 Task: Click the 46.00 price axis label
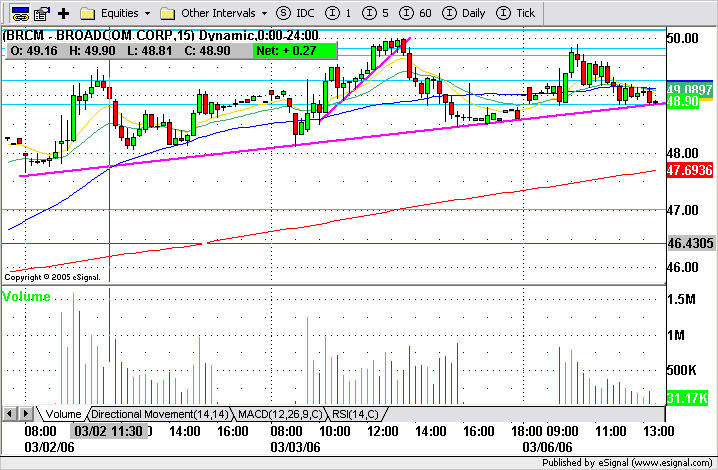(683, 267)
